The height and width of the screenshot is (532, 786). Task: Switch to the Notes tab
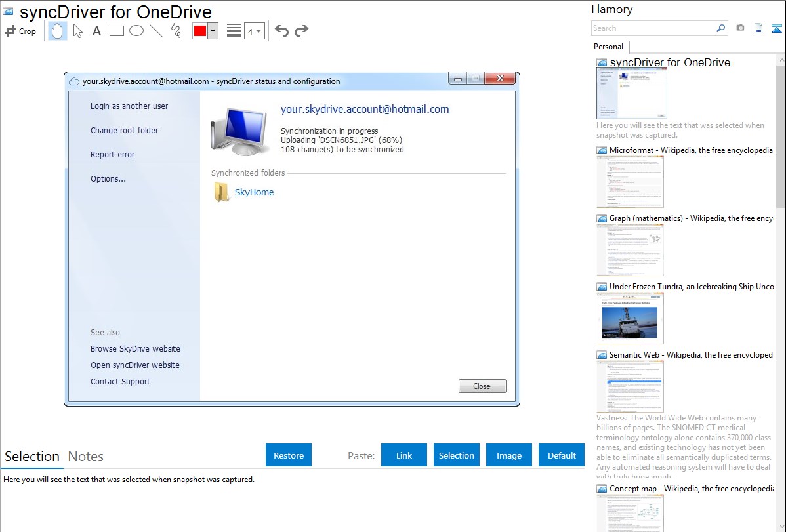pyautogui.click(x=86, y=457)
